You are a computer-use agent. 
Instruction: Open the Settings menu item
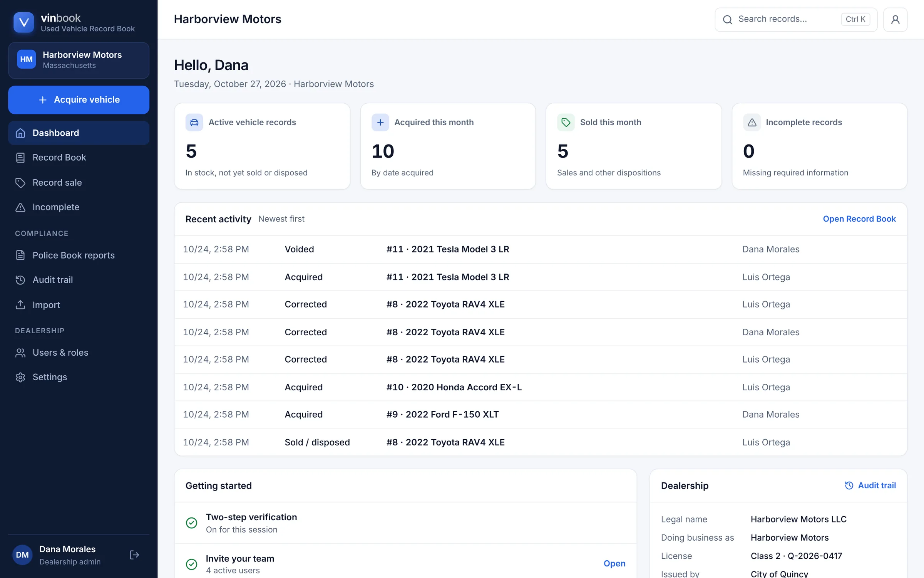(x=79, y=377)
